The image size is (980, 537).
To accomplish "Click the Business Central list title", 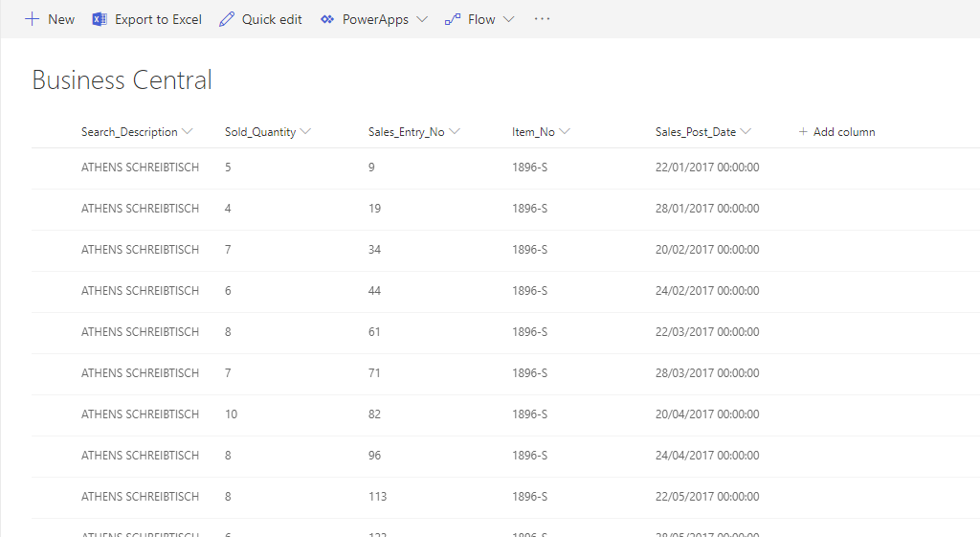I will pos(122,80).
